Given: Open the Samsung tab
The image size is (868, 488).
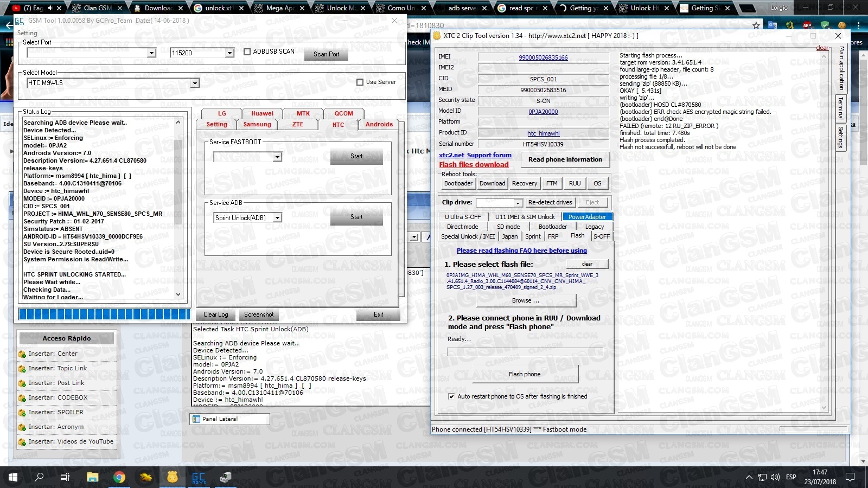Looking at the screenshot, I should [257, 124].
